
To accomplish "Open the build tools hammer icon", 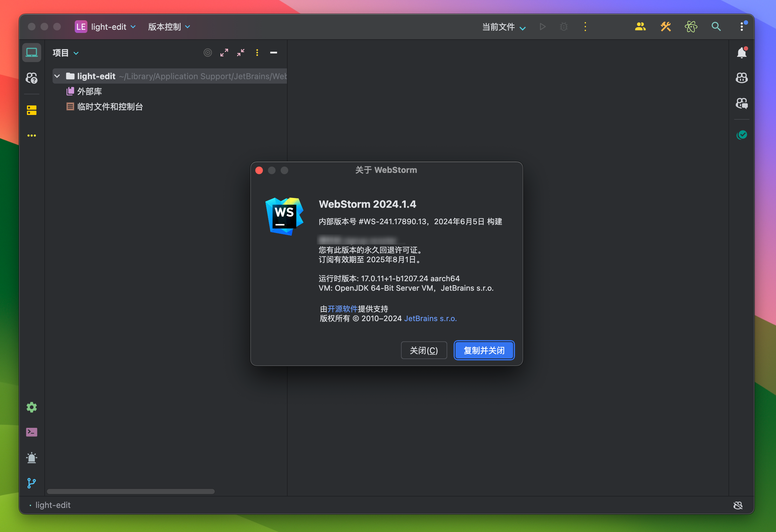I will coord(665,27).
